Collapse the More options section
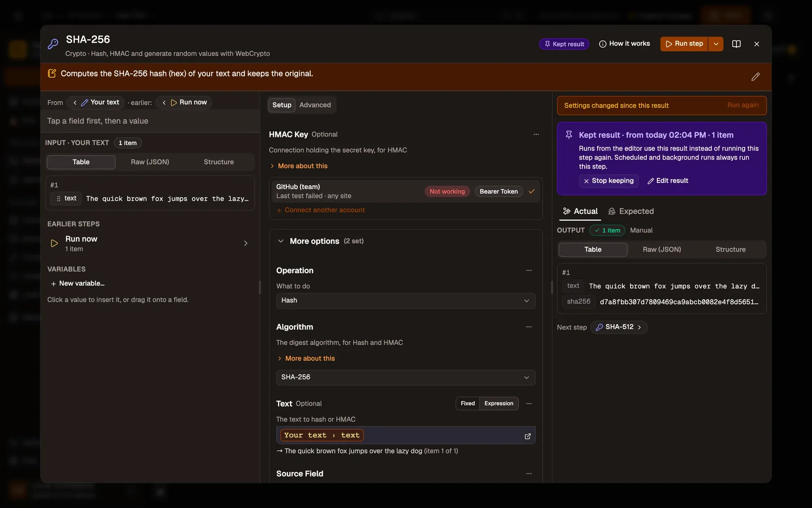 pos(281,241)
